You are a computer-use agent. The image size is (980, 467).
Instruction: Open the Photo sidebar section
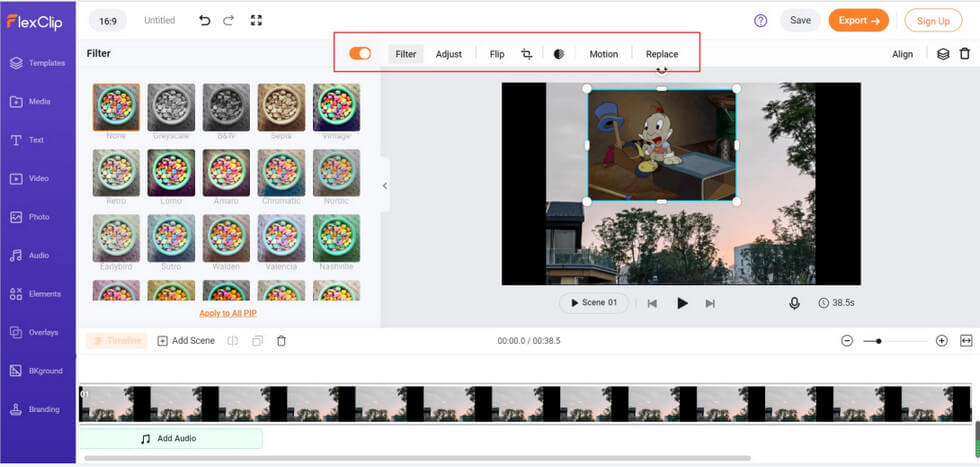(x=29, y=217)
